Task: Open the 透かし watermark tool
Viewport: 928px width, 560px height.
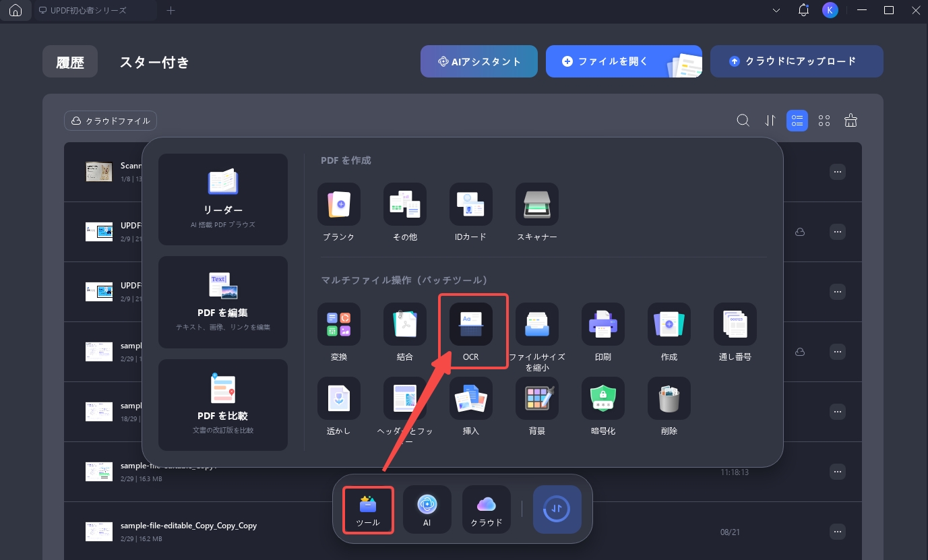Action: [339, 398]
